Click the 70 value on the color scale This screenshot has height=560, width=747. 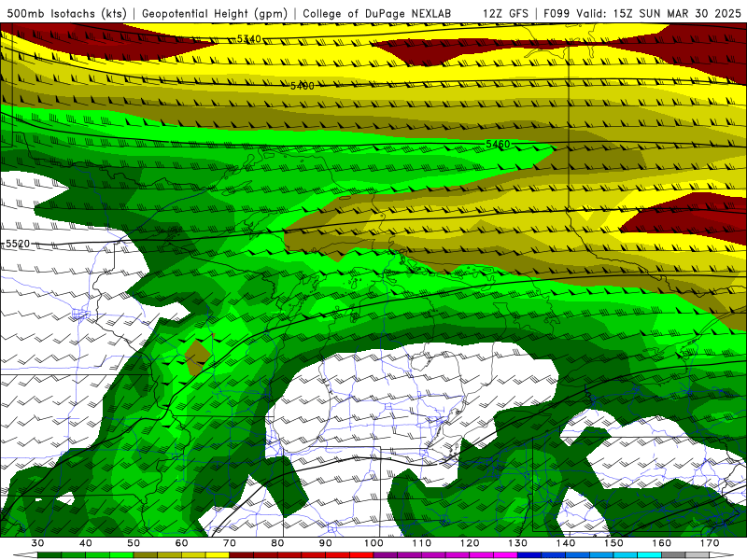tap(230, 543)
